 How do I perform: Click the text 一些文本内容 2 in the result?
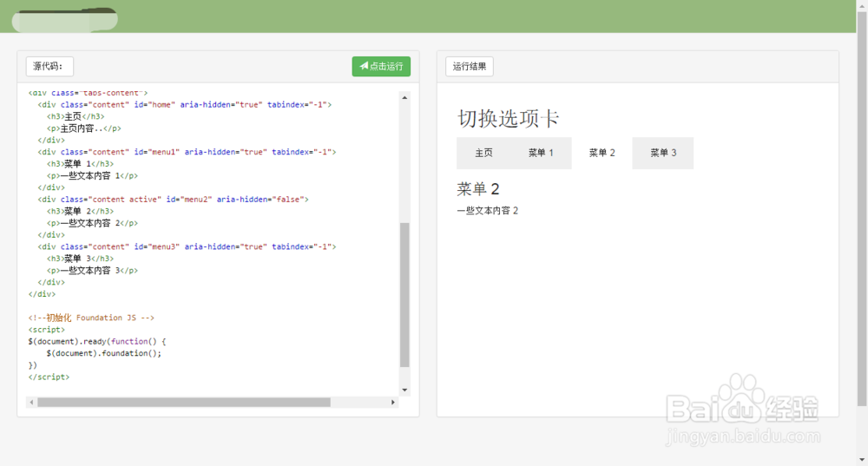click(x=488, y=211)
